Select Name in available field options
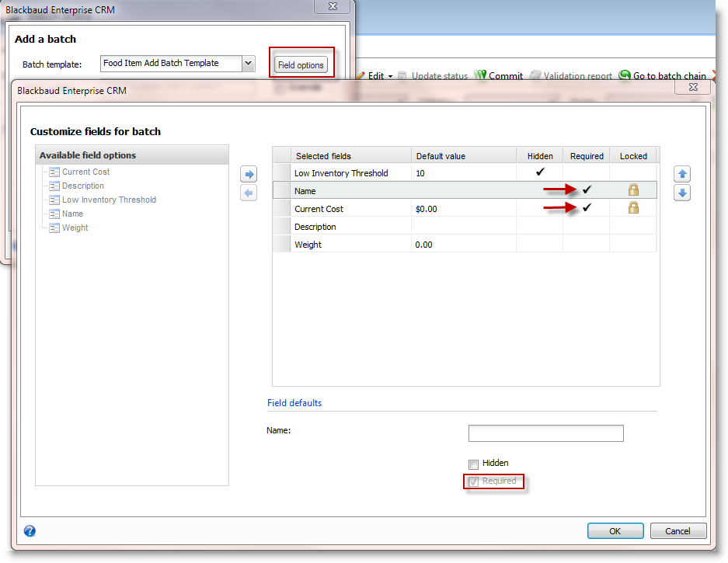728x563 pixels. [x=72, y=214]
